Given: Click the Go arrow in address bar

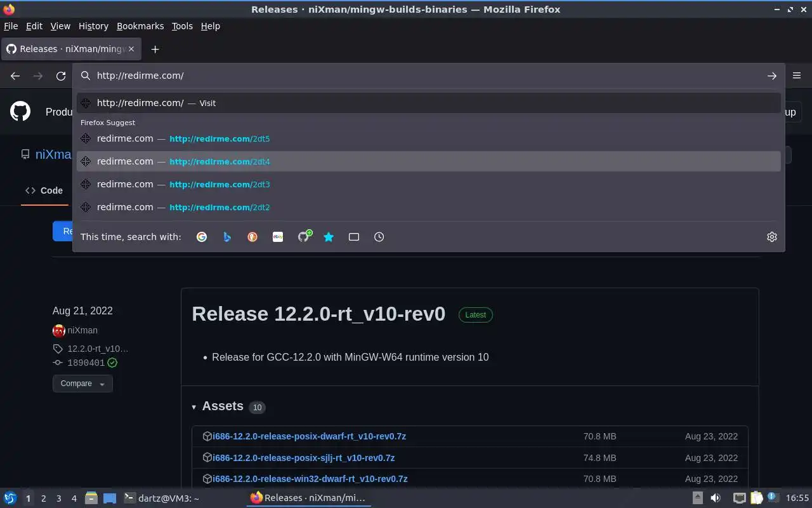Looking at the screenshot, I should 772,76.
